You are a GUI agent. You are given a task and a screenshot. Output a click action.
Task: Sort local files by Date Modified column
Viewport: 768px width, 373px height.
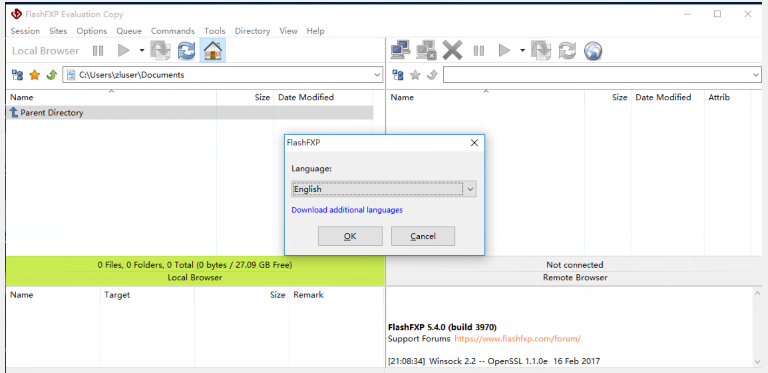coord(323,97)
